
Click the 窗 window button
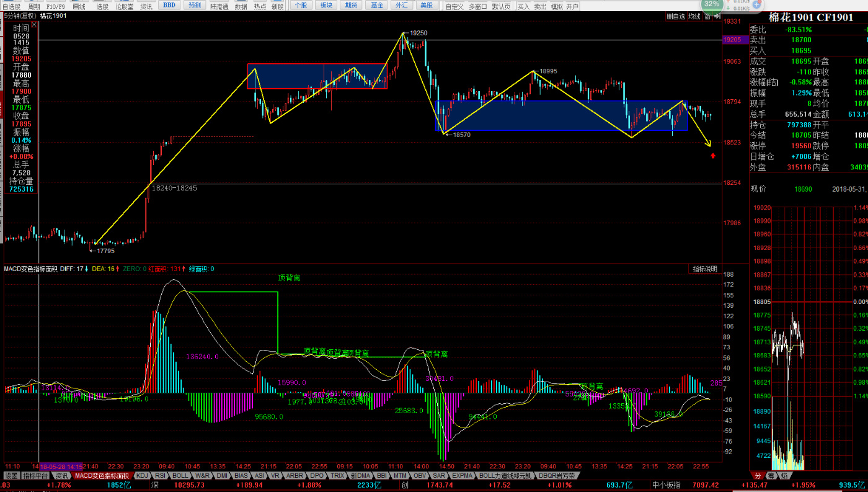[707, 16]
